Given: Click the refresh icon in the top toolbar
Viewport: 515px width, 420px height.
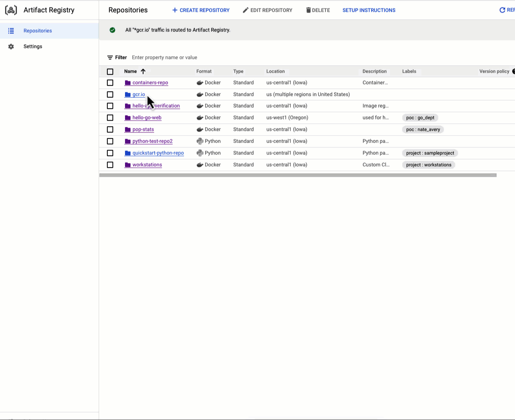Looking at the screenshot, I should [502, 10].
